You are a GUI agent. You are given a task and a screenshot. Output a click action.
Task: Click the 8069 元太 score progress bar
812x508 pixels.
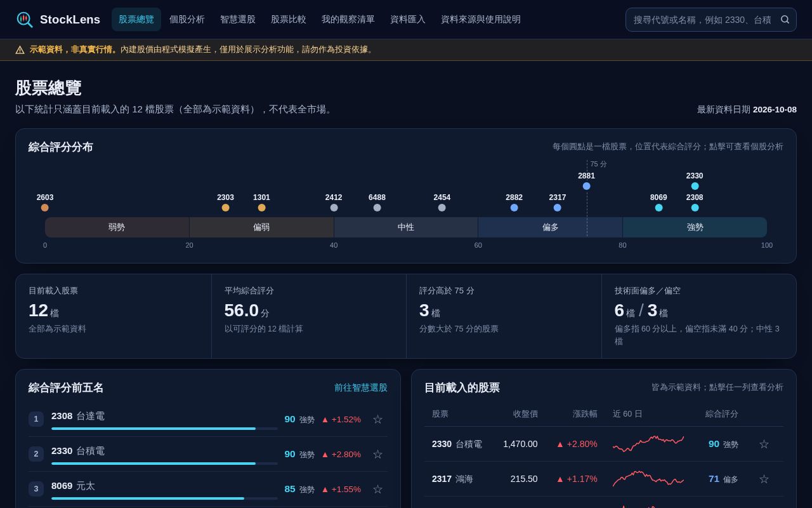[164, 498]
